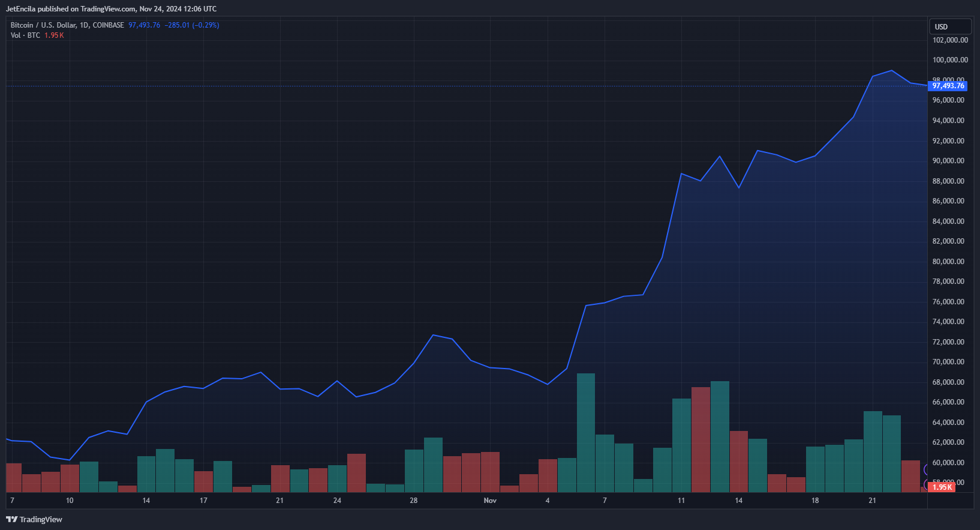The image size is (980, 530).
Task: Click the 60,000.00 price axis label
Action: click(948, 463)
